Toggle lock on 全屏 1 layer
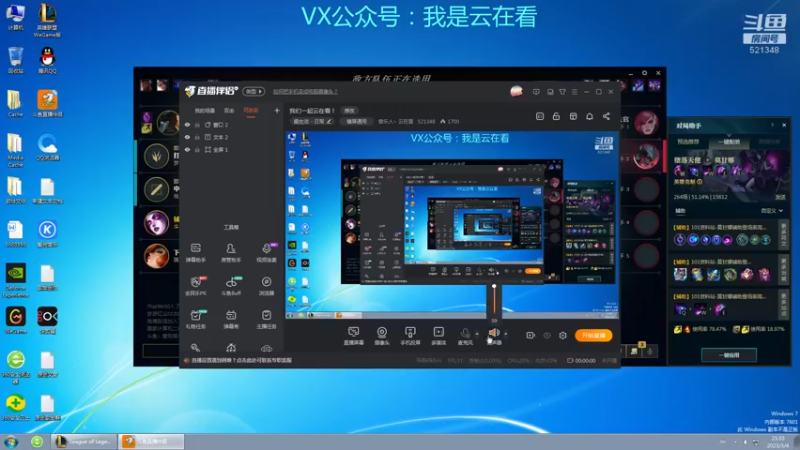Viewport: 800px width, 450px height. tap(197, 149)
